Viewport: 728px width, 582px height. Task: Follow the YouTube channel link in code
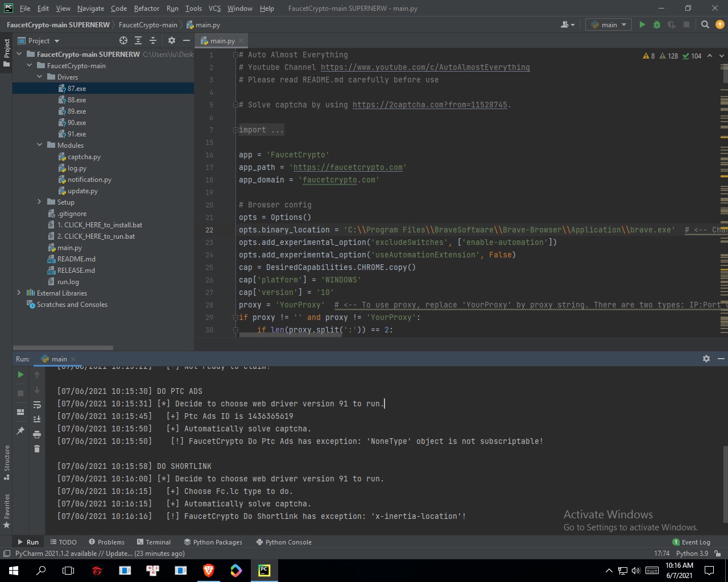(425, 67)
